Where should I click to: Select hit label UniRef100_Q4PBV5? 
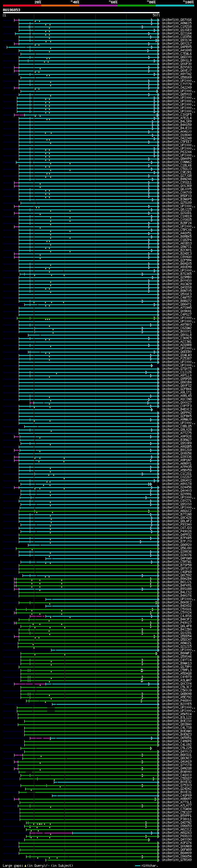(x=177, y=47)
